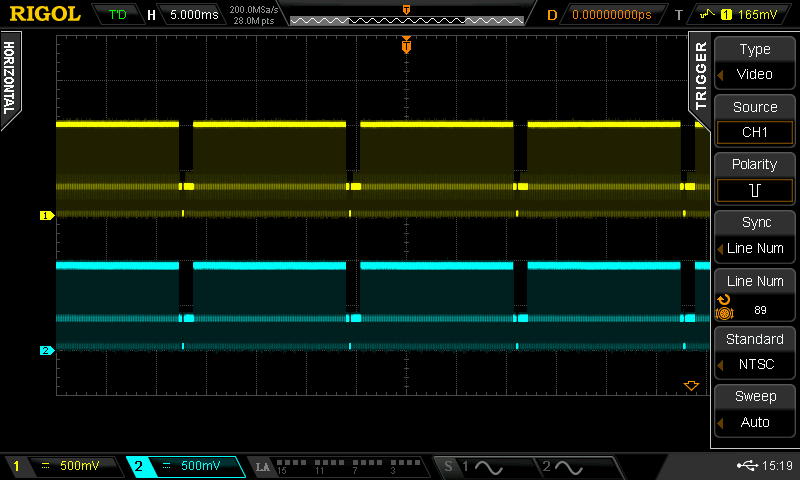
Task: Expand the Standard NTSC option list
Action: pos(755,353)
